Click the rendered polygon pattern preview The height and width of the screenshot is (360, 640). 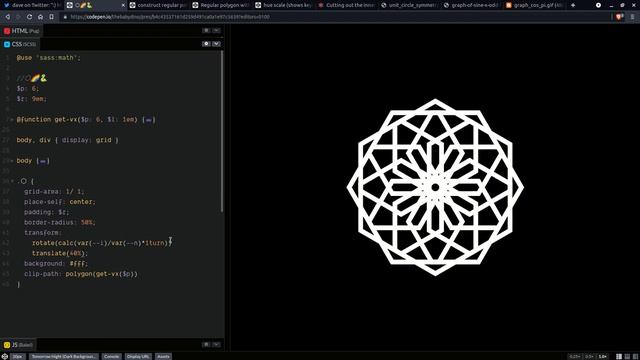coord(435,187)
